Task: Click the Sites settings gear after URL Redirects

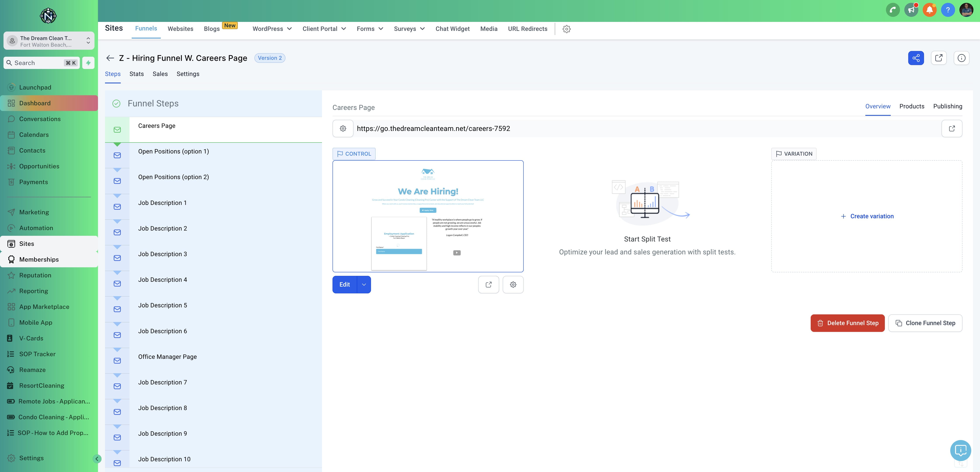Action: 567,29
